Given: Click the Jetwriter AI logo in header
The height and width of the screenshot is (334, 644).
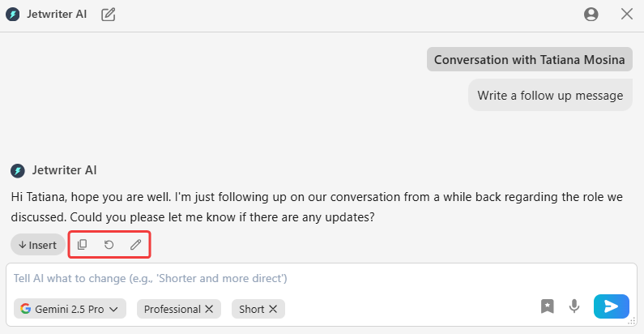Looking at the screenshot, I should tap(12, 14).
